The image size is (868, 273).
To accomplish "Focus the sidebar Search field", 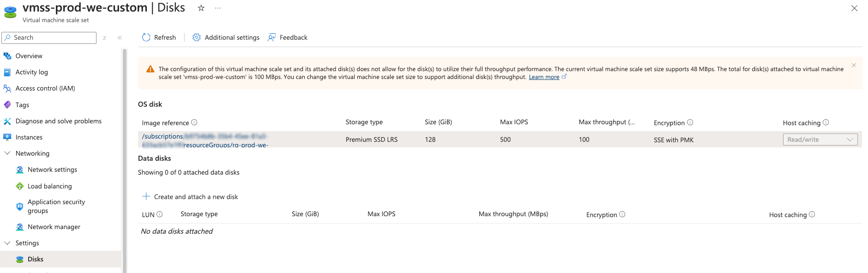I will click(x=49, y=38).
